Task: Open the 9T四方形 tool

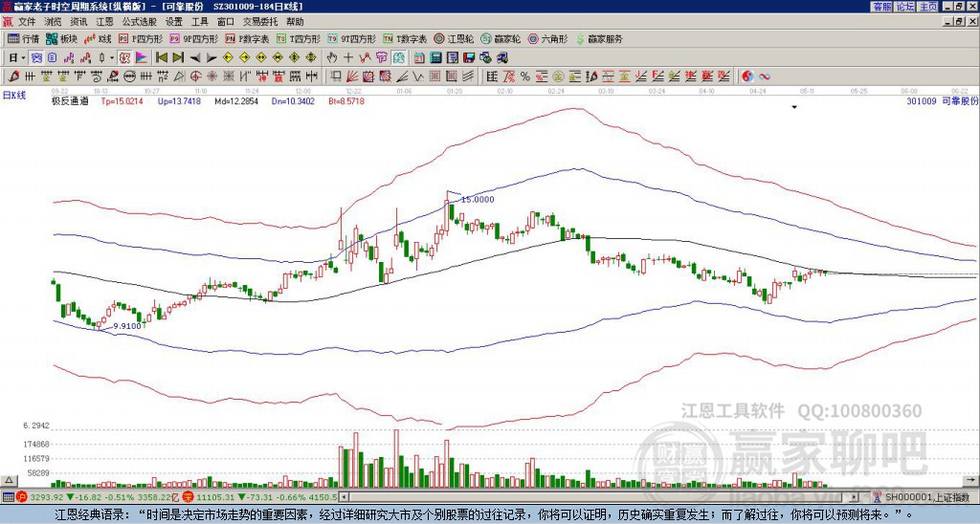Action: click(x=351, y=38)
